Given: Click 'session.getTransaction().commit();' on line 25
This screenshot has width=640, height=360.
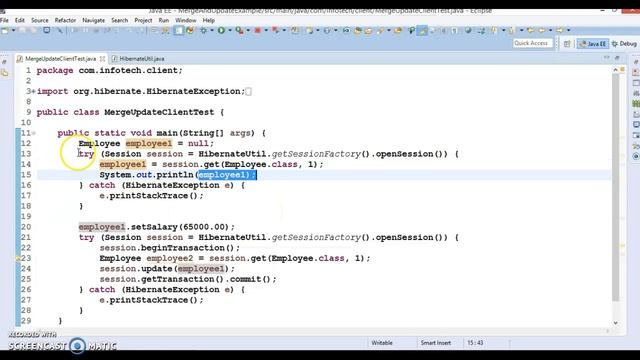Looking at the screenshot, I should click(x=188, y=279).
